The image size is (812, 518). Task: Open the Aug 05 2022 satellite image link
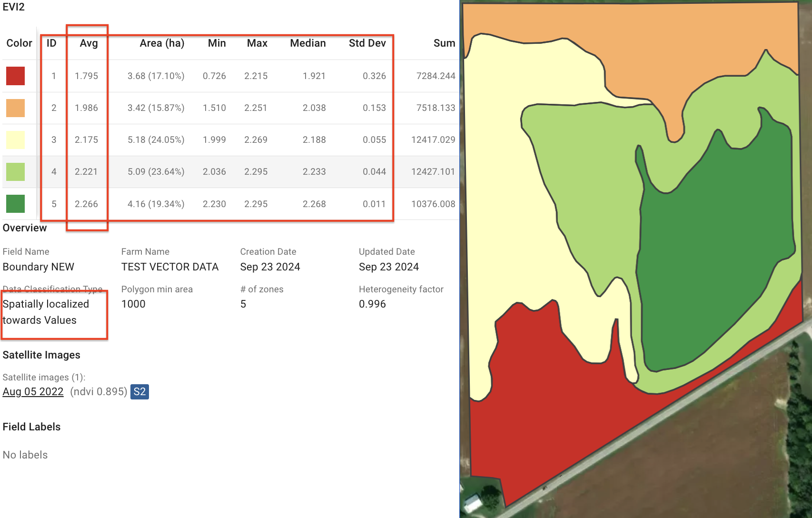point(33,392)
